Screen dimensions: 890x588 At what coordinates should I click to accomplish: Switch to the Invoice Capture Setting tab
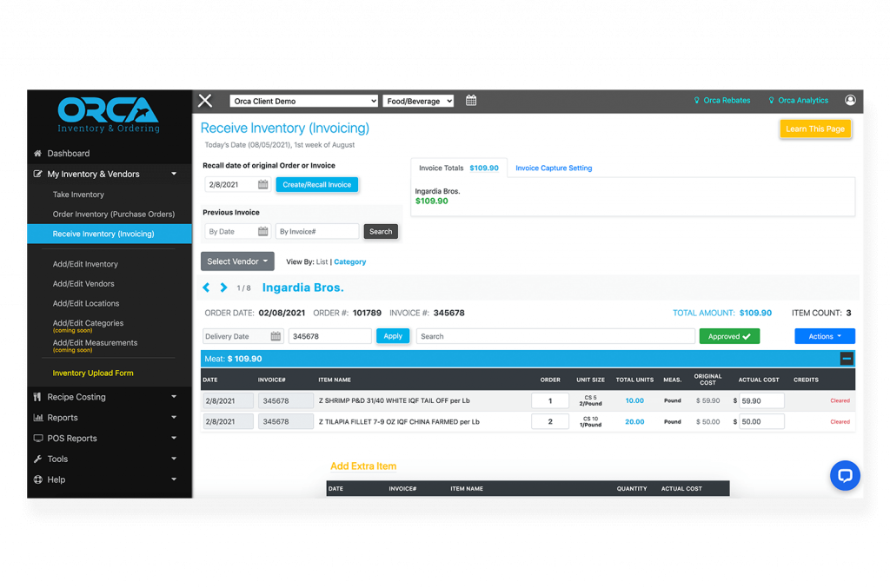554,168
